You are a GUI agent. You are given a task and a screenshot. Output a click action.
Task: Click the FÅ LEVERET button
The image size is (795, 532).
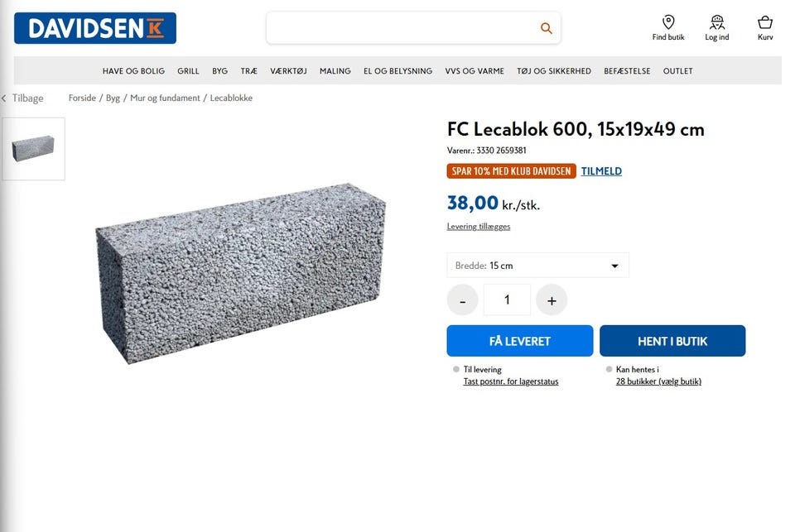(520, 341)
